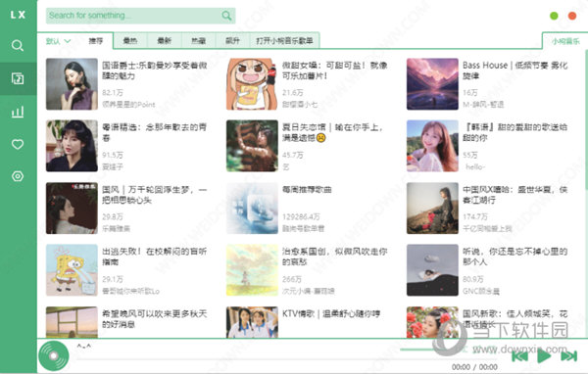The height and width of the screenshot is (374, 588).
Task: Open playlist titled 每周推荐歌曲
Action: 307,190
